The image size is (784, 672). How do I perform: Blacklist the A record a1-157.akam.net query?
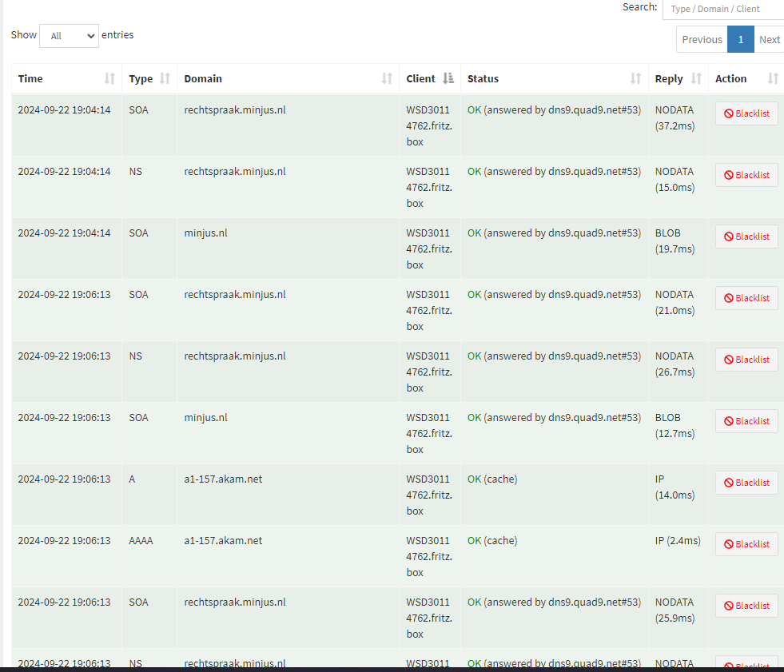(746, 483)
